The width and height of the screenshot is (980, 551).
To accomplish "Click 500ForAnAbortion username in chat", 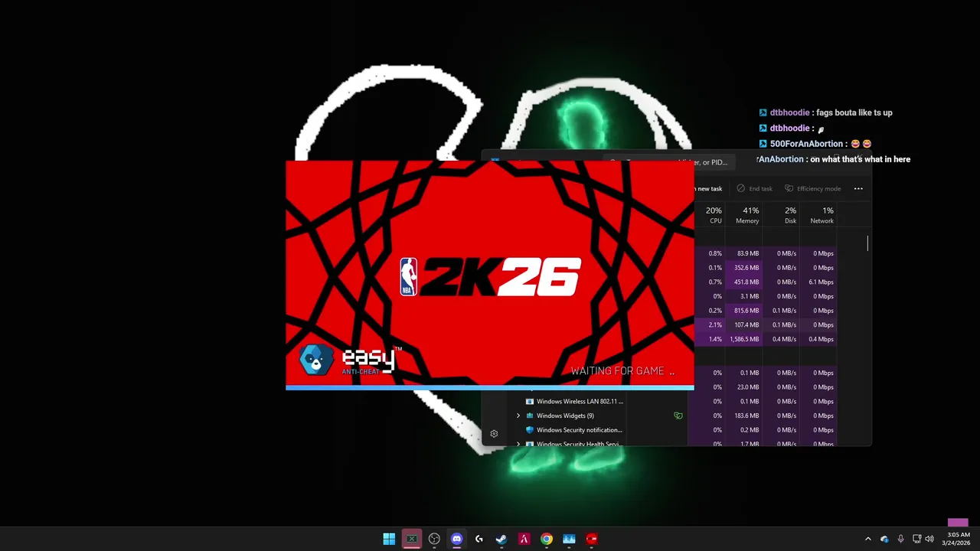I will [x=806, y=144].
